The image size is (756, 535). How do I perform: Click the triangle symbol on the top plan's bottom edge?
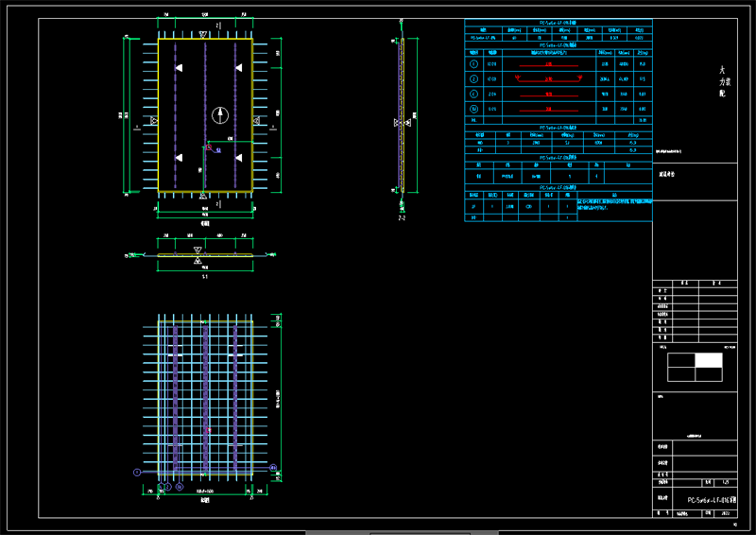tap(203, 196)
